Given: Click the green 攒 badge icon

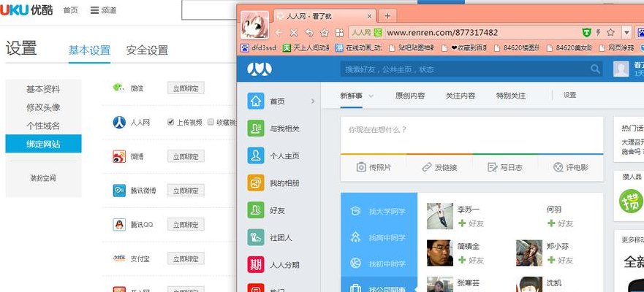Looking at the screenshot, I should (631, 201).
